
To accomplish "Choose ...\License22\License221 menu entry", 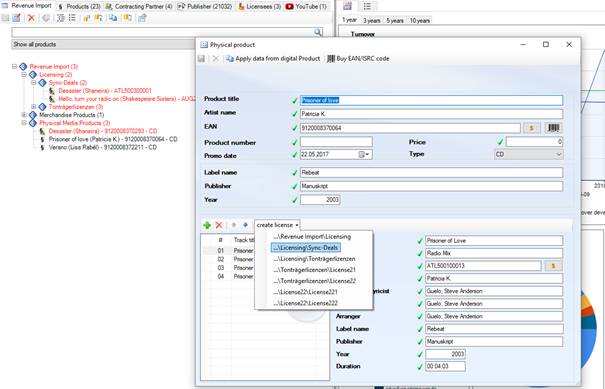I will (x=305, y=292).
